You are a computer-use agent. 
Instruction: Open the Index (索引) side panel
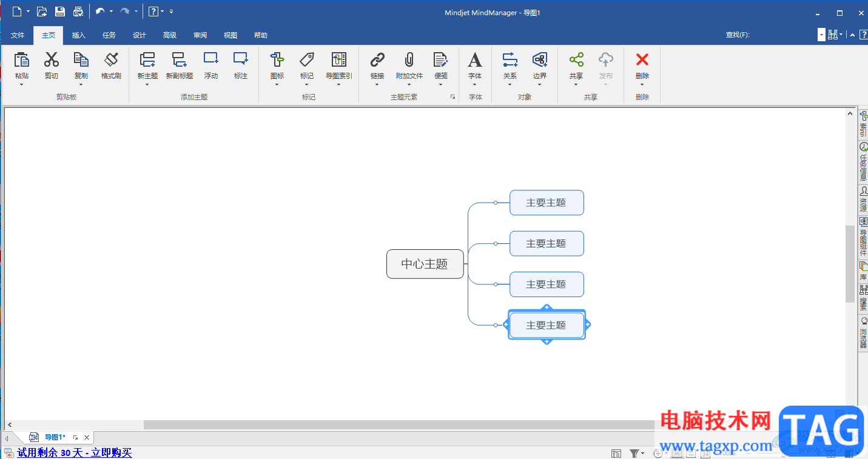863,124
